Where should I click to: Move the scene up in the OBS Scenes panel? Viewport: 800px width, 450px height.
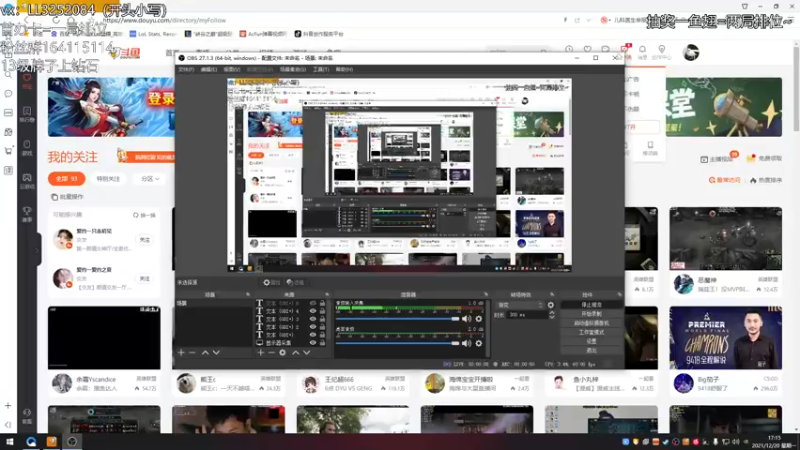[x=205, y=353]
